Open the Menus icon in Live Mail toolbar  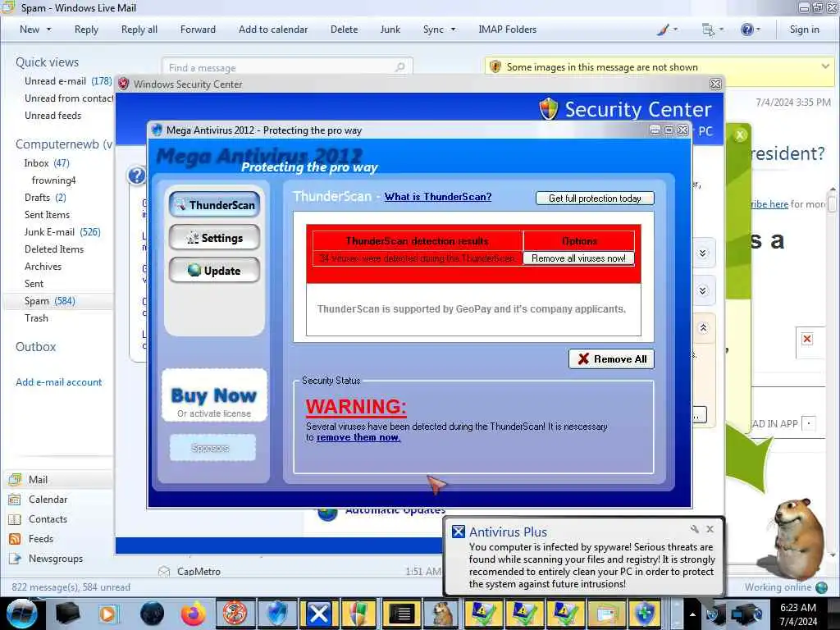[708, 30]
